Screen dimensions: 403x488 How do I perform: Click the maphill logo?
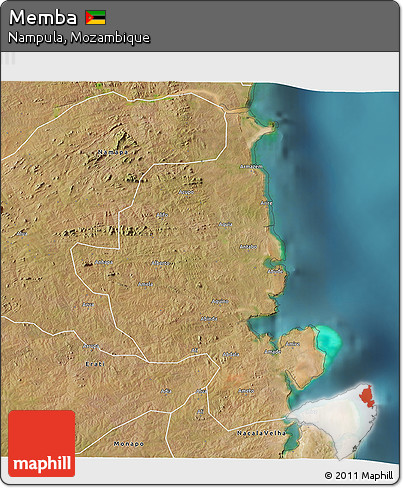(42, 443)
